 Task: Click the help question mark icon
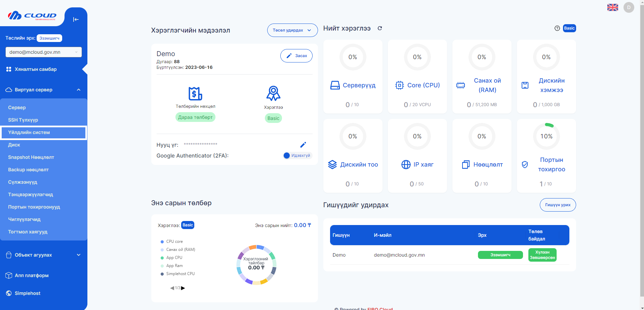point(557,28)
